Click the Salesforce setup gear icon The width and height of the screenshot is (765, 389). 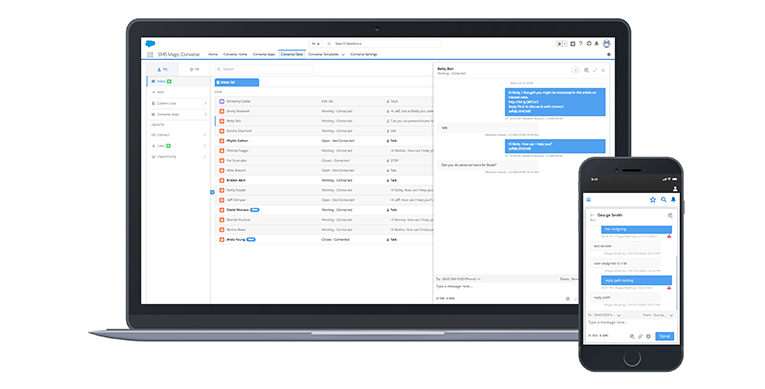[x=589, y=44]
